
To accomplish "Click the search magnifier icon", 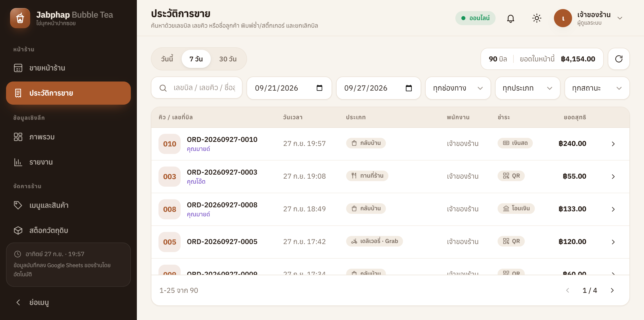I will (163, 88).
